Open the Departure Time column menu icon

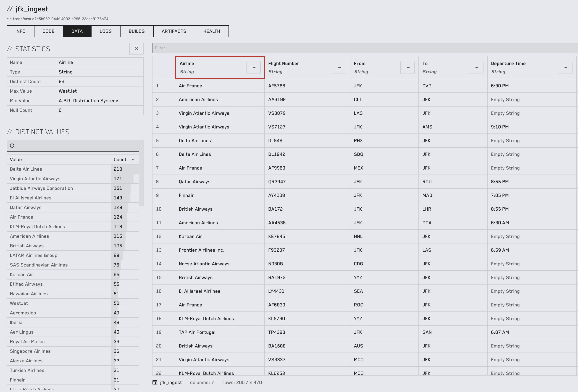pos(565,68)
